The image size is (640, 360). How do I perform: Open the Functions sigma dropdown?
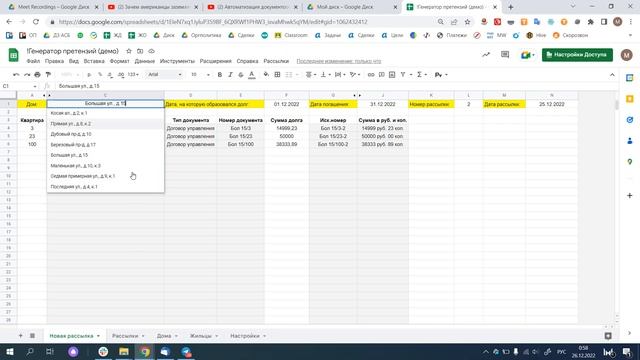pos(421,75)
